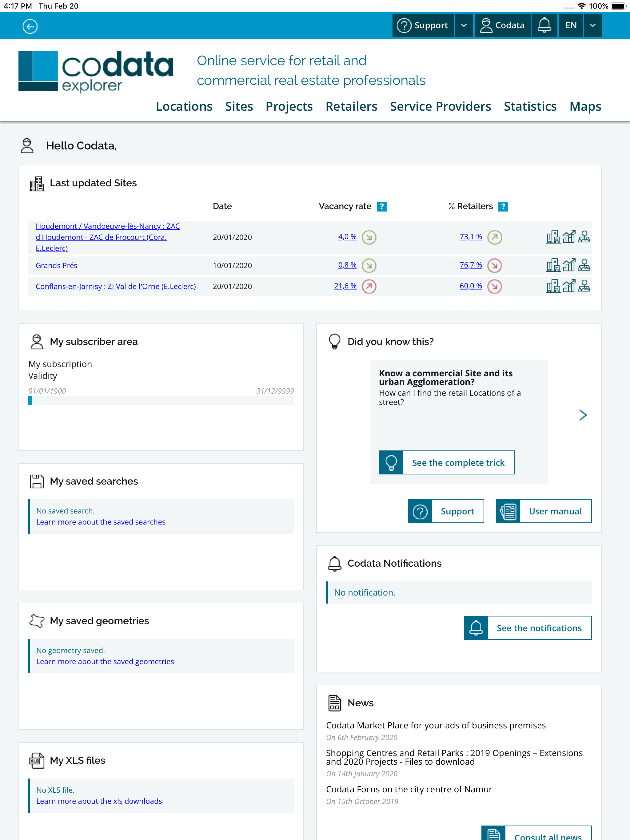Image resolution: width=630 pixels, height=840 pixels.
Task: Click the 76,7 % retailers value
Action: [471, 265]
